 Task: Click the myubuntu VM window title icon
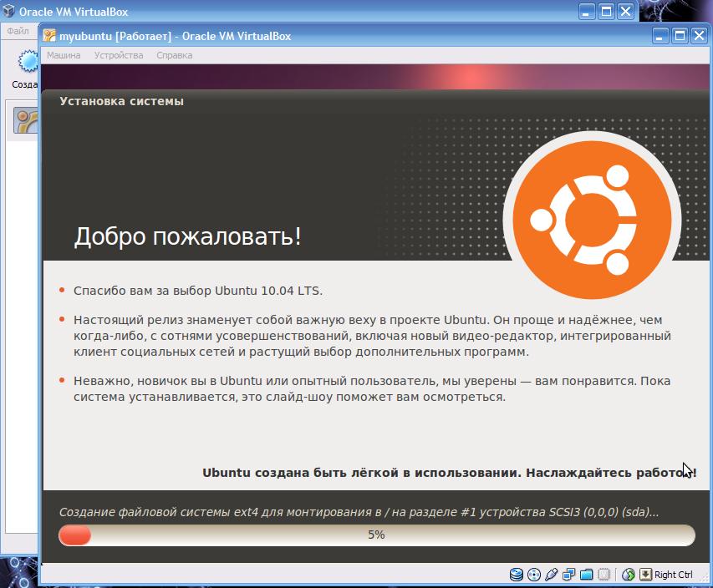pyautogui.click(x=49, y=36)
